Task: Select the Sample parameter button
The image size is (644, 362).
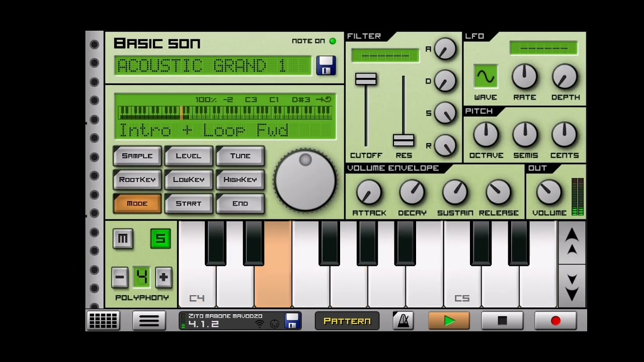Action: tap(137, 156)
